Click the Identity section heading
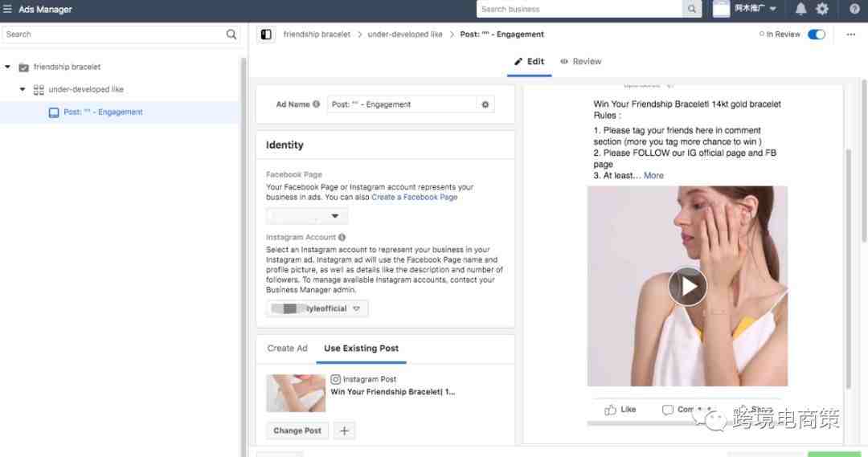Viewport: 868px width, 457px height. (x=285, y=145)
